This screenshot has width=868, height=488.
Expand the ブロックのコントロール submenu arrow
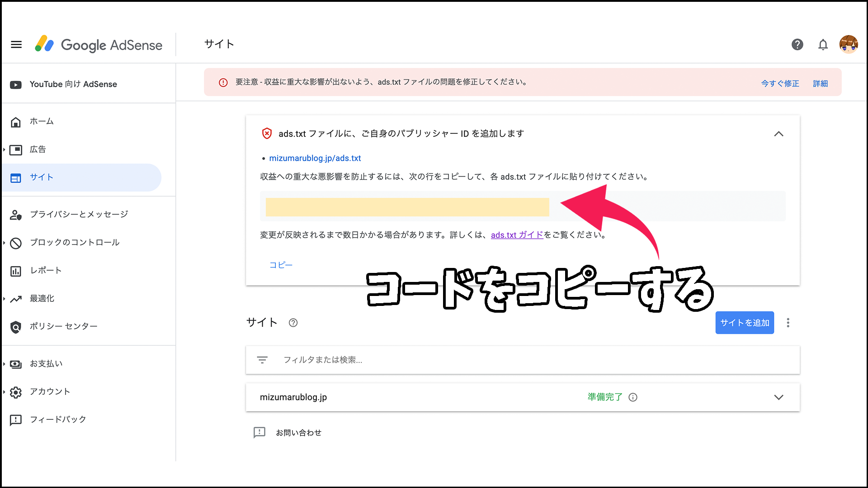pyautogui.click(x=4, y=243)
